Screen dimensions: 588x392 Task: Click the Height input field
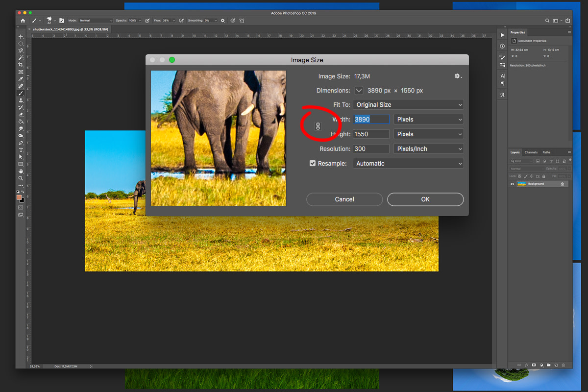(x=371, y=134)
